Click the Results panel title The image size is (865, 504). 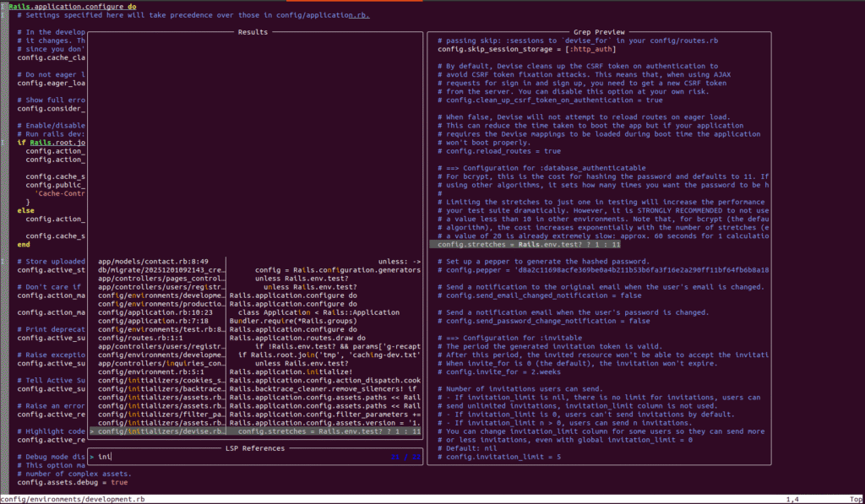point(253,32)
